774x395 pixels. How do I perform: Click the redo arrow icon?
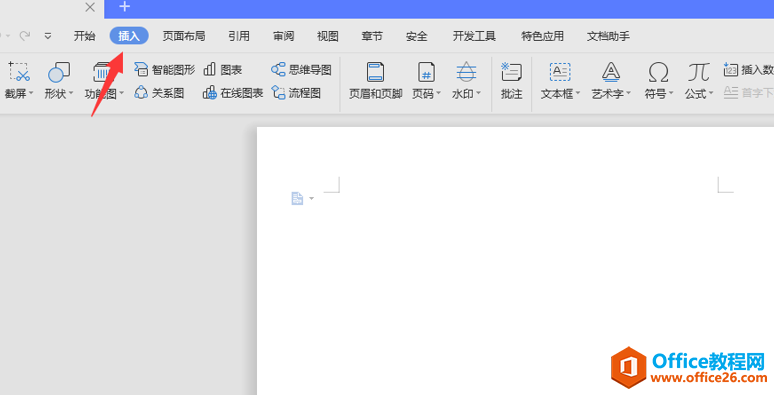25,36
